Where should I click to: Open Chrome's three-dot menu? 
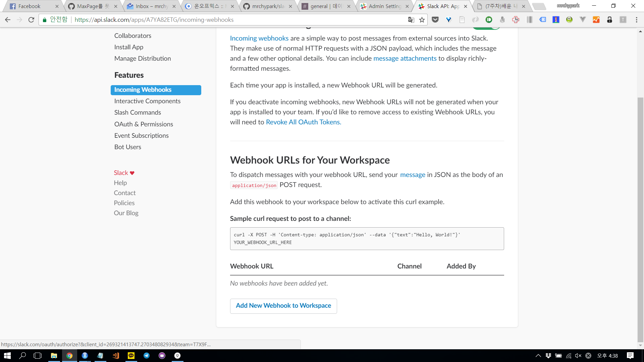(636, 20)
